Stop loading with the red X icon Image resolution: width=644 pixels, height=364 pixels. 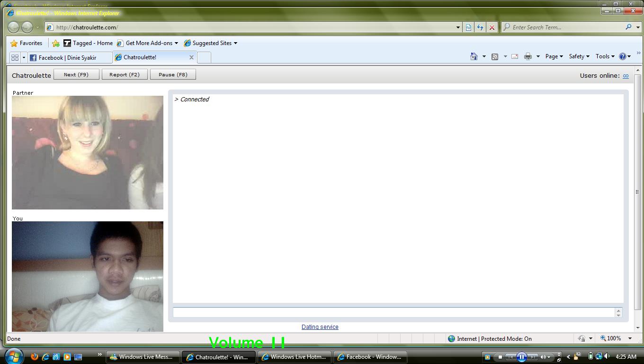pos(492,27)
